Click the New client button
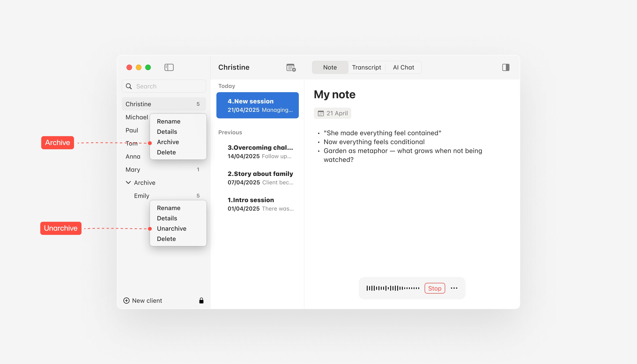The image size is (637, 364). pyautogui.click(x=147, y=301)
